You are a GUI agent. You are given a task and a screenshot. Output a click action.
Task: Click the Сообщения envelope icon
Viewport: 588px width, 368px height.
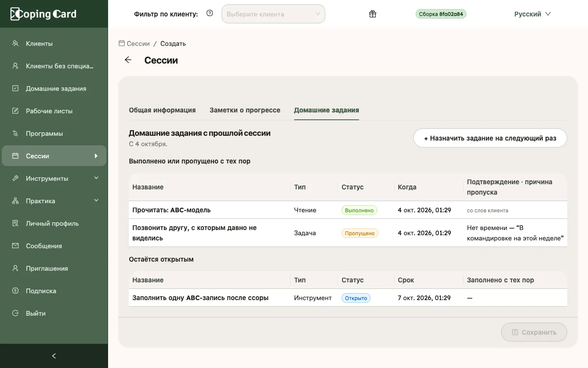(x=16, y=246)
